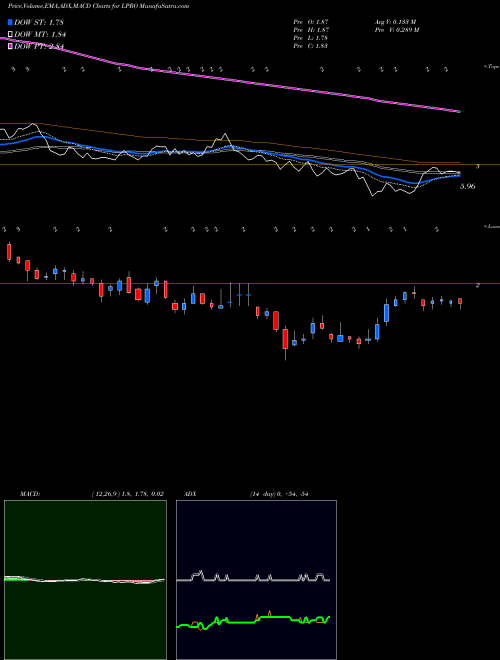
Task: Click the MACD parameters '(12,26,9) 1.8, 1.78, 0.02'
Action: [128, 494]
